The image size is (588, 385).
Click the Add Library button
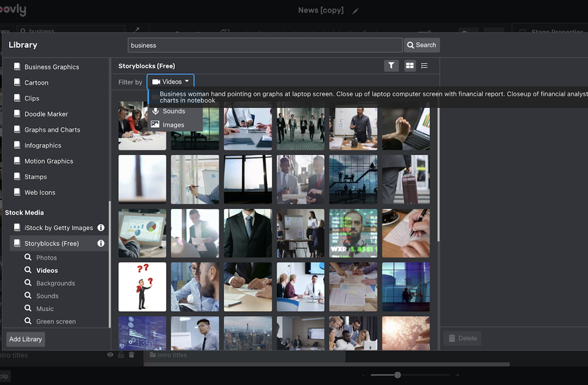pyautogui.click(x=26, y=339)
